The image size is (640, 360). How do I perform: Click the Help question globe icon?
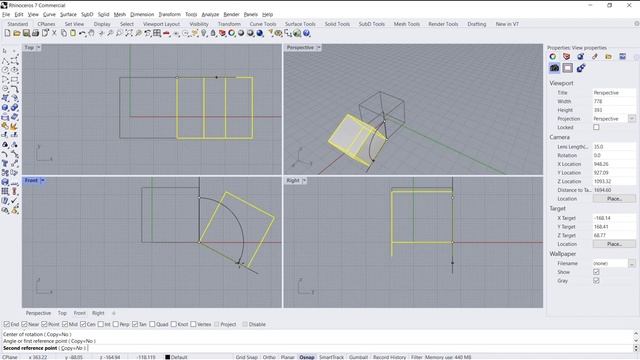coord(306,33)
